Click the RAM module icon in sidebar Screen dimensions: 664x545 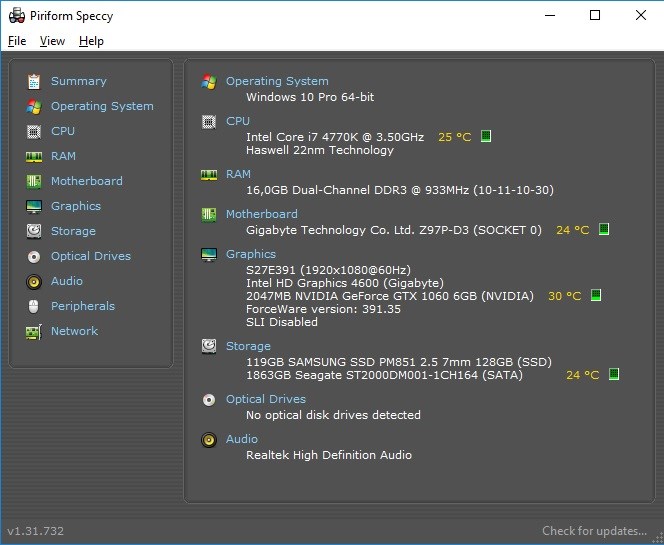[x=34, y=157]
